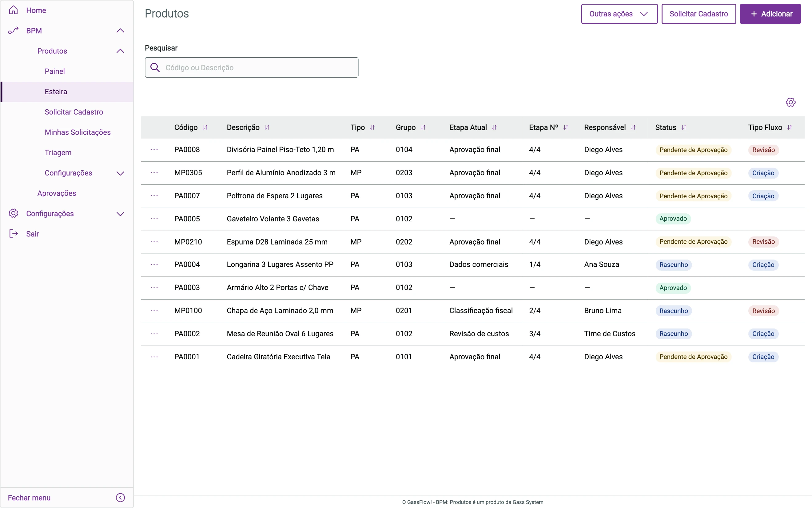The width and height of the screenshot is (812, 508).
Task: Expand Configurações under Produtos
Action: coord(120,173)
